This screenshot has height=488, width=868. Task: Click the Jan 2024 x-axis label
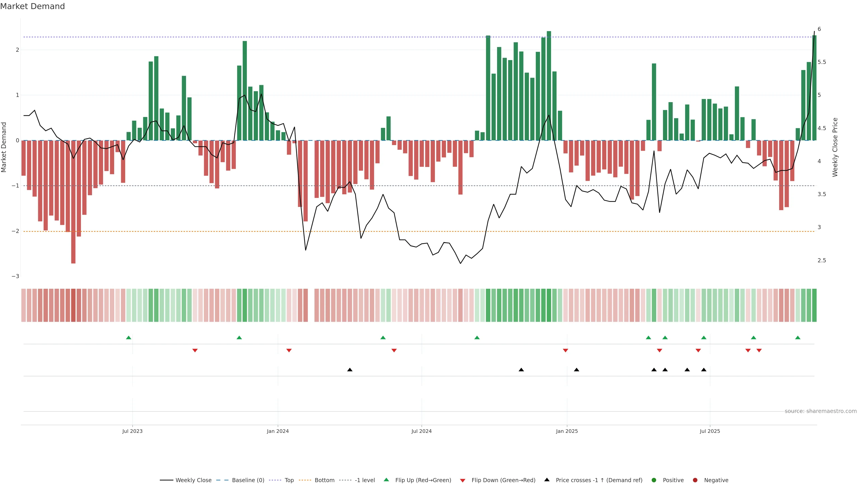[278, 431]
